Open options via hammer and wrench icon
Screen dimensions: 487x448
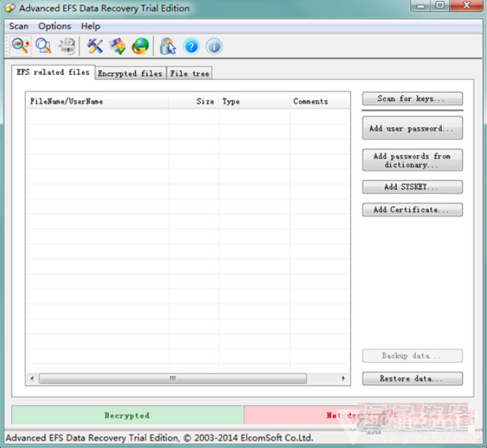coord(94,47)
